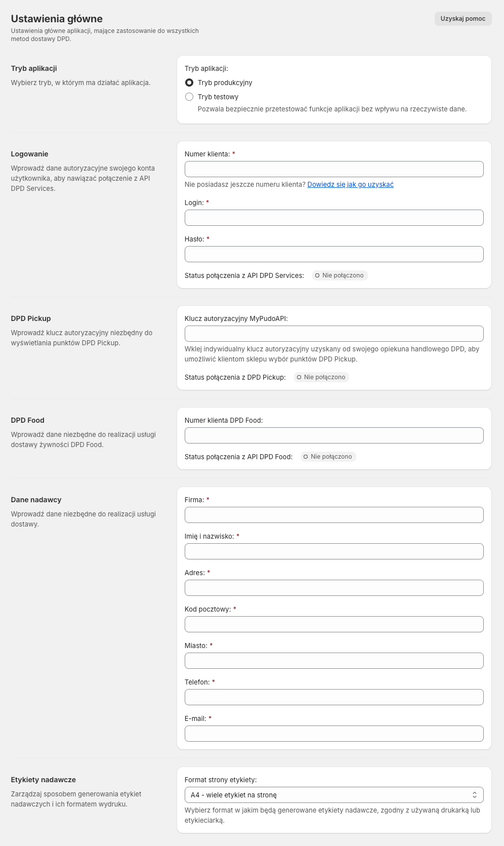Viewport: 504px width, 846px height.
Task: Click the DPD Pickup Nie połączono status badge
Action: (321, 377)
